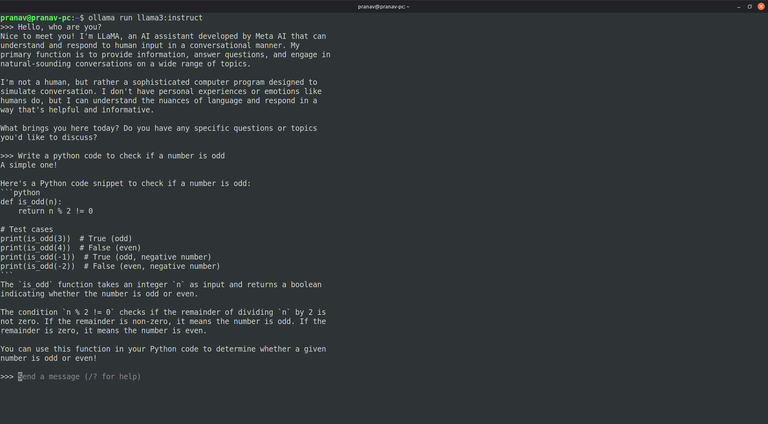Click the pranav@pranav-pc title bar text
This screenshot has width=768, height=424.
coord(383,6)
